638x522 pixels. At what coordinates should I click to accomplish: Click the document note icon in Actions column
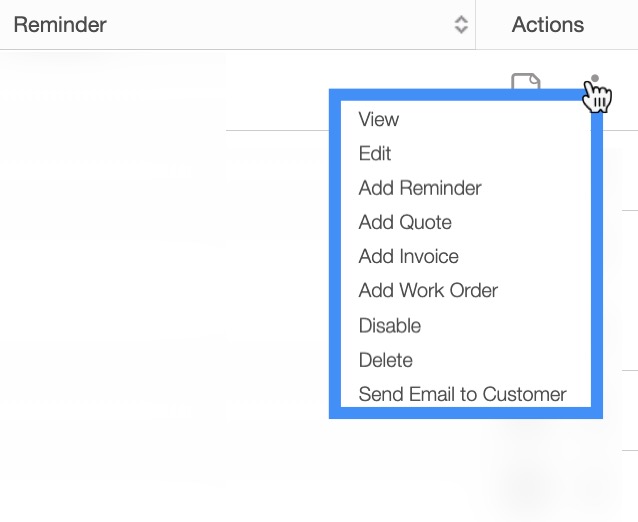click(526, 81)
